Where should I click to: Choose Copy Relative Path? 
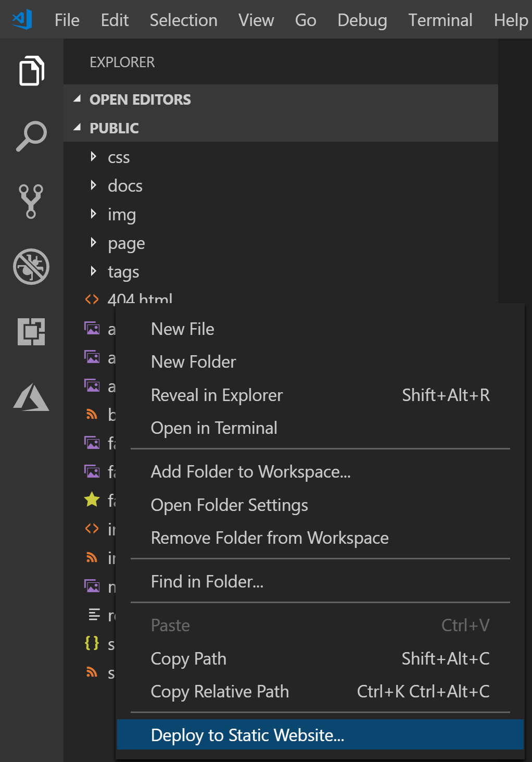point(320,692)
